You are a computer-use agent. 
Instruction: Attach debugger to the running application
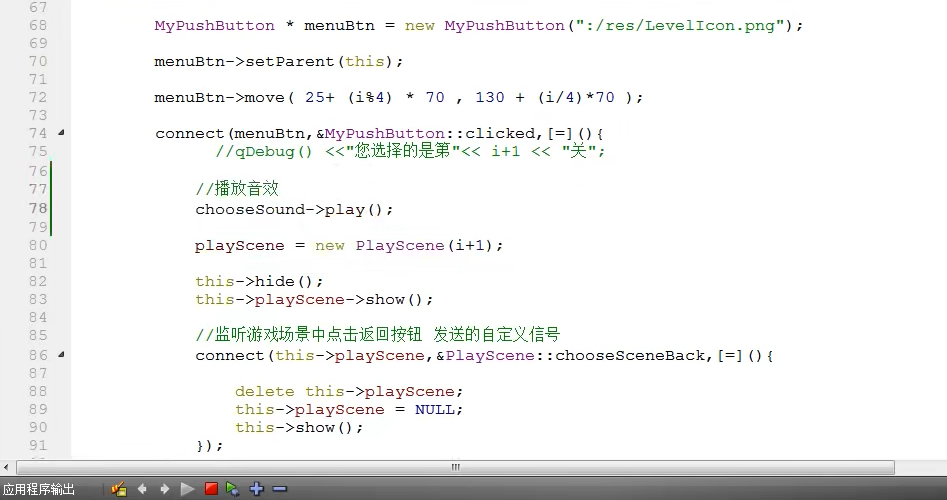[233, 489]
